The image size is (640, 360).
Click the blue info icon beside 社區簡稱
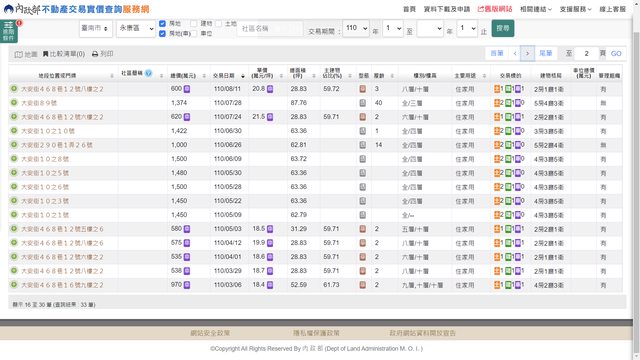tap(149, 73)
